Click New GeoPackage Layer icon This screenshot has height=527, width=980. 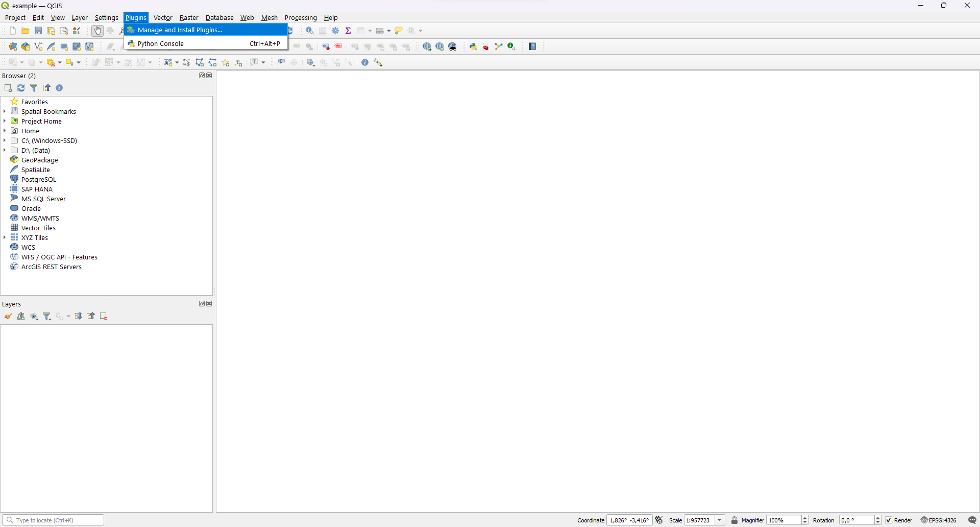point(26,46)
